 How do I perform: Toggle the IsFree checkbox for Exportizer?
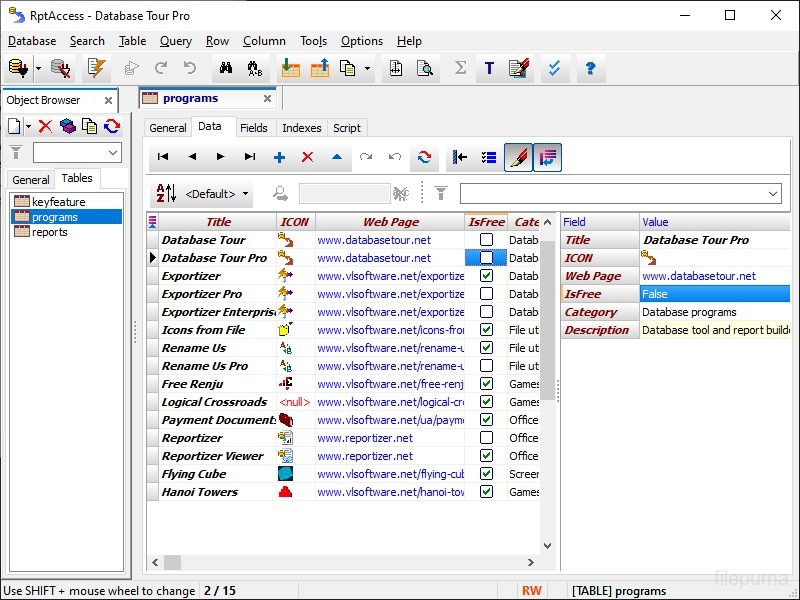click(x=486, y=276)
